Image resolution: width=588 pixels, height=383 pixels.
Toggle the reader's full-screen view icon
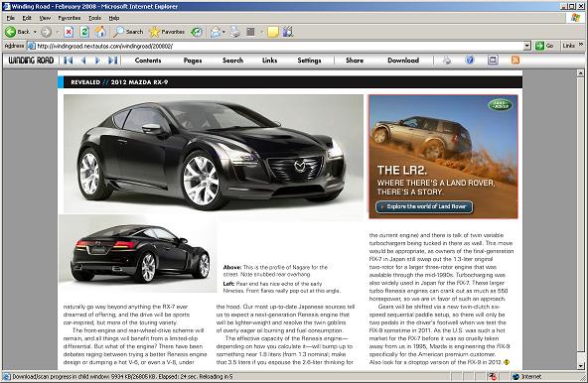(x=493, y=60)
